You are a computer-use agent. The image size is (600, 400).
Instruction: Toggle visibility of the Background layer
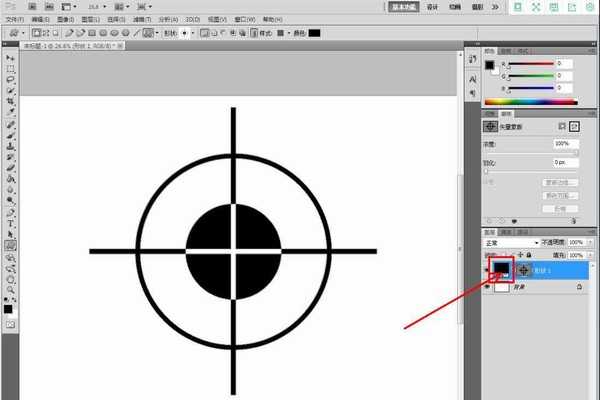coord(487,287)
